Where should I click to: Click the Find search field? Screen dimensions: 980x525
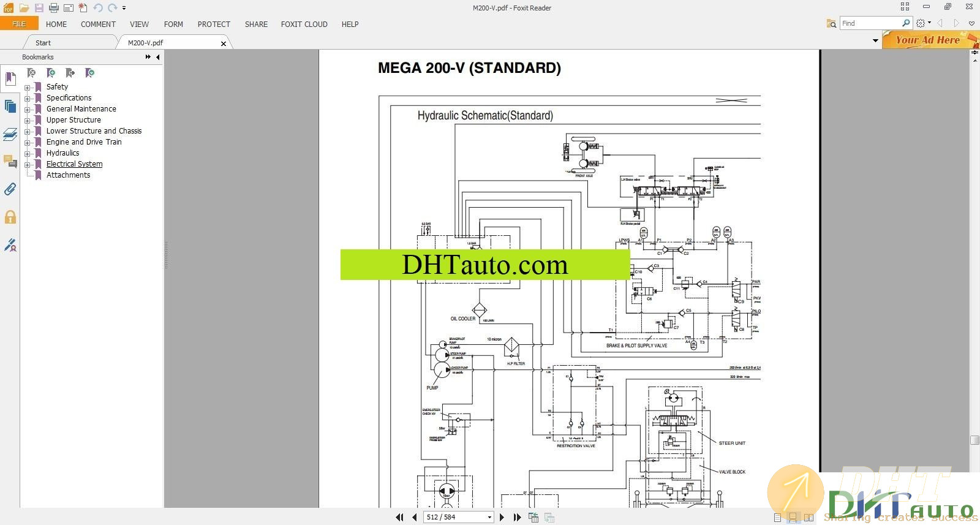(870, 23)
